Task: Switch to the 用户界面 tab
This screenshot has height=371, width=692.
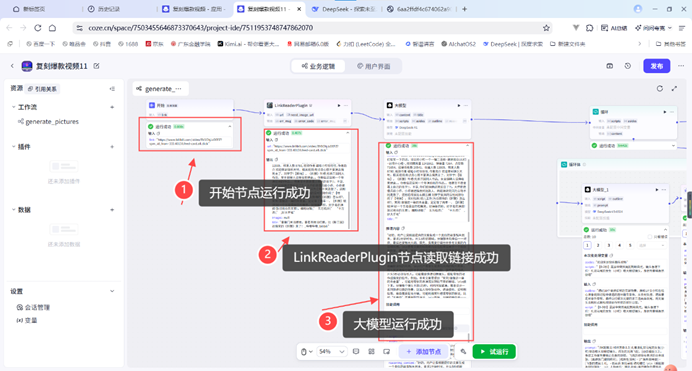Action: (373, 66)
